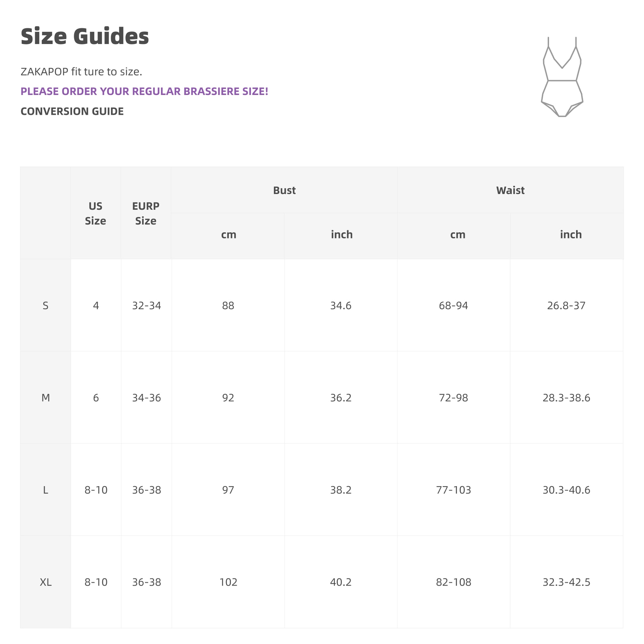Click the 82-108 waist cm cell
Screen dimensions: 644x644
(453, 582)
